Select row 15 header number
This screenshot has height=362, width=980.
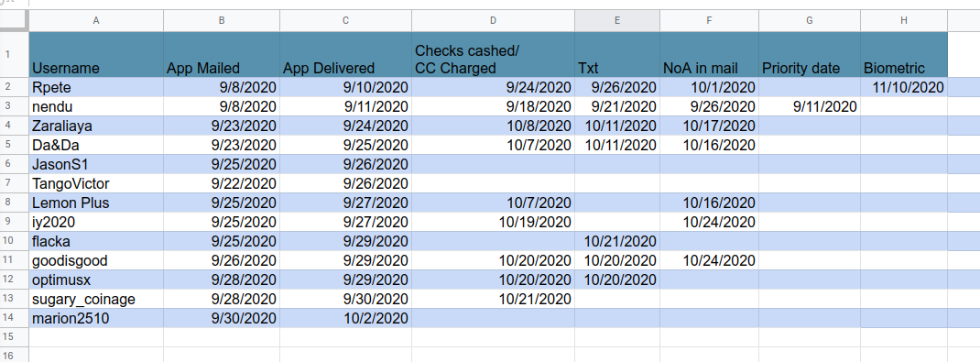click(7, 337)
